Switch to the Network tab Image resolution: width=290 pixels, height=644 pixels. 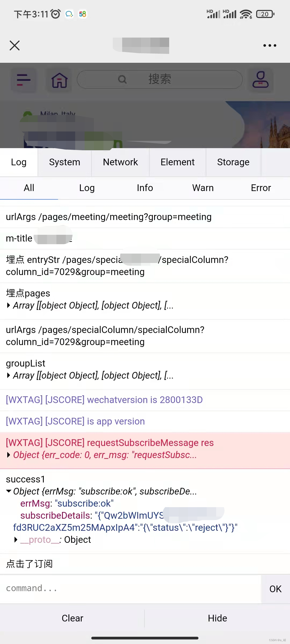120,162
